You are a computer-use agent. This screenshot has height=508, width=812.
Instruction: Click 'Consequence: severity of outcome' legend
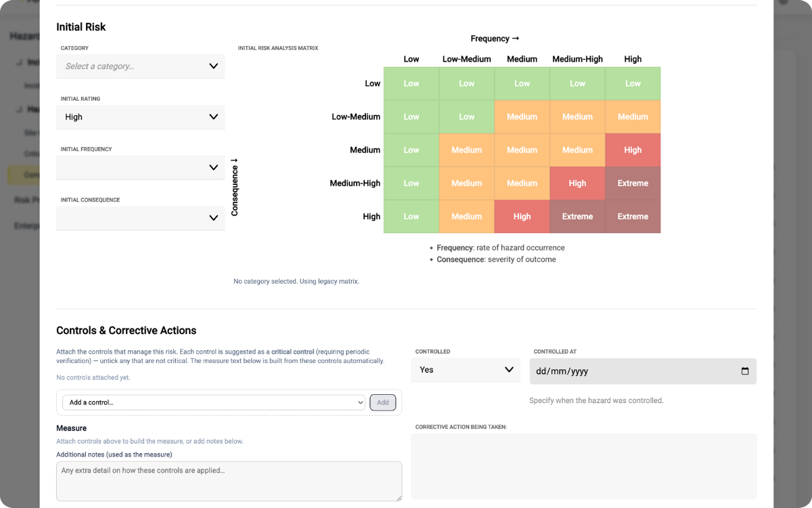coord(497,259)
